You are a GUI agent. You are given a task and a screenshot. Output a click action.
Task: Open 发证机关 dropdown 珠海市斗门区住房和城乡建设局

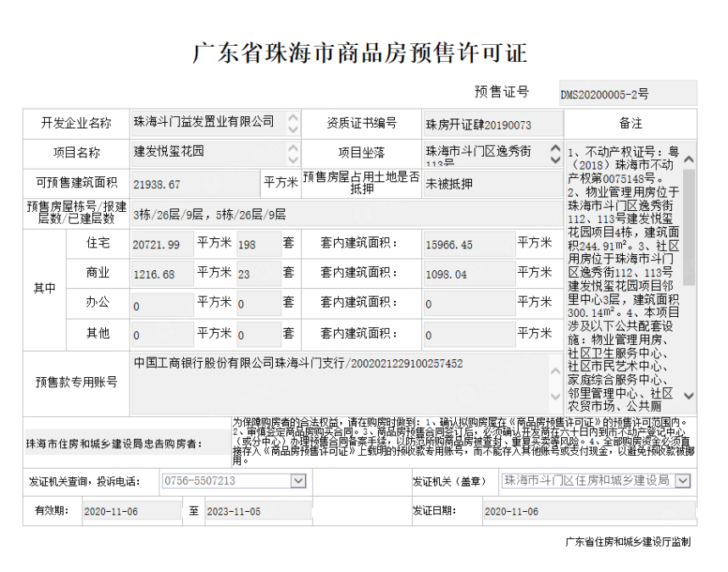596,480
